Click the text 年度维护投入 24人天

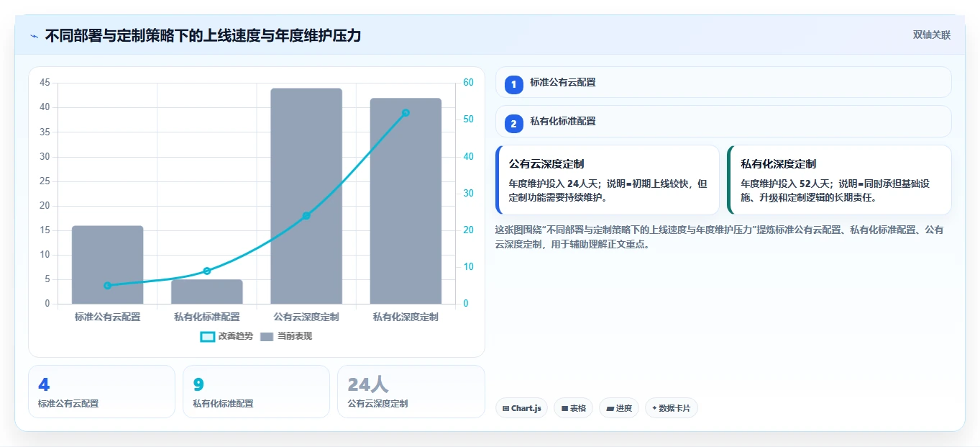[x=552, y=184]
